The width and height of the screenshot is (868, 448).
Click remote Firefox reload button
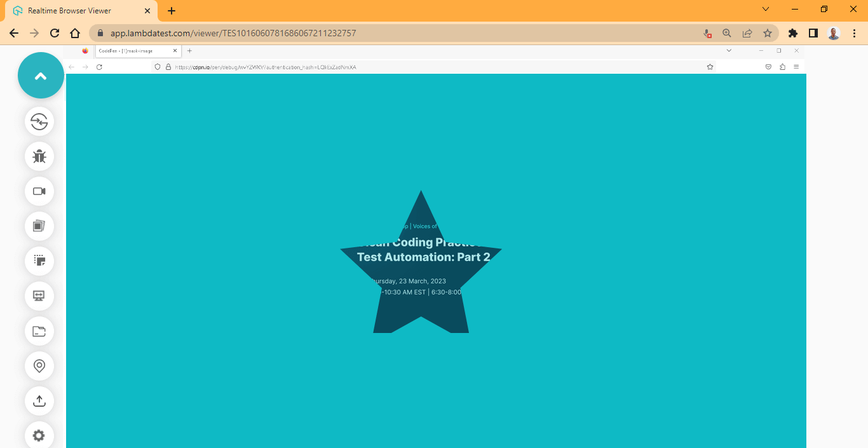(x=99, y=67)
